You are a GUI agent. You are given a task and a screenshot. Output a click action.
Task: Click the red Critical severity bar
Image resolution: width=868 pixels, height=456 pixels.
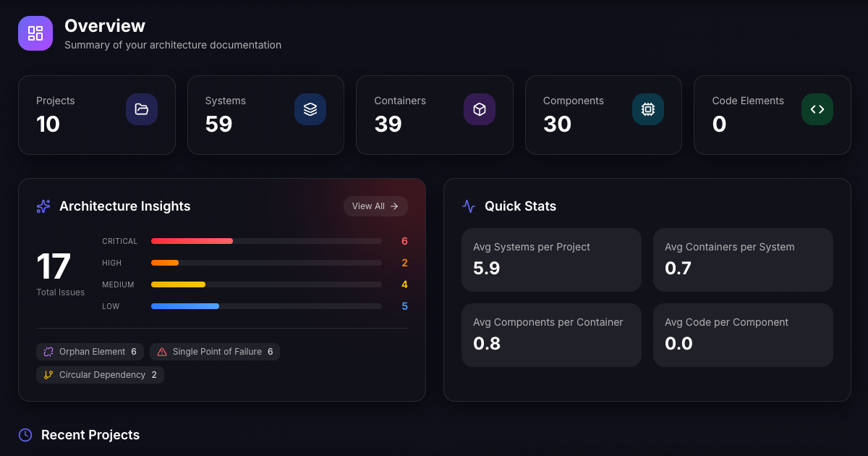pos(192,241)
